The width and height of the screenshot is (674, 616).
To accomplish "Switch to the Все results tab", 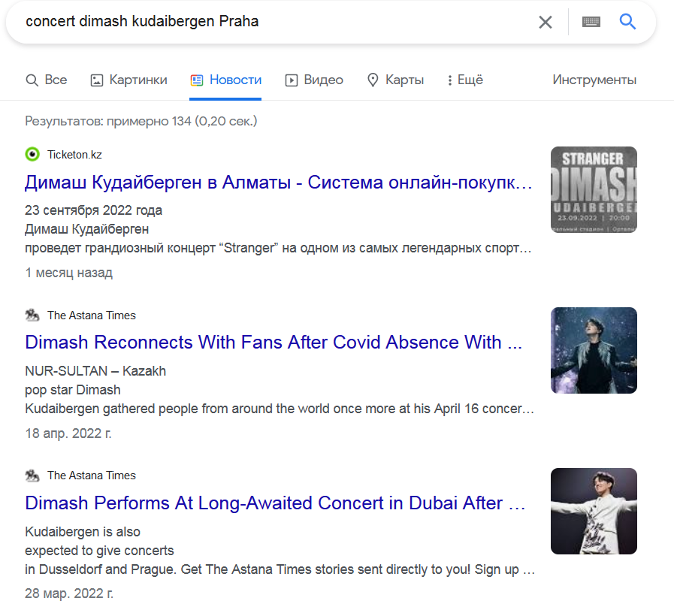I will tap(47, 80).
